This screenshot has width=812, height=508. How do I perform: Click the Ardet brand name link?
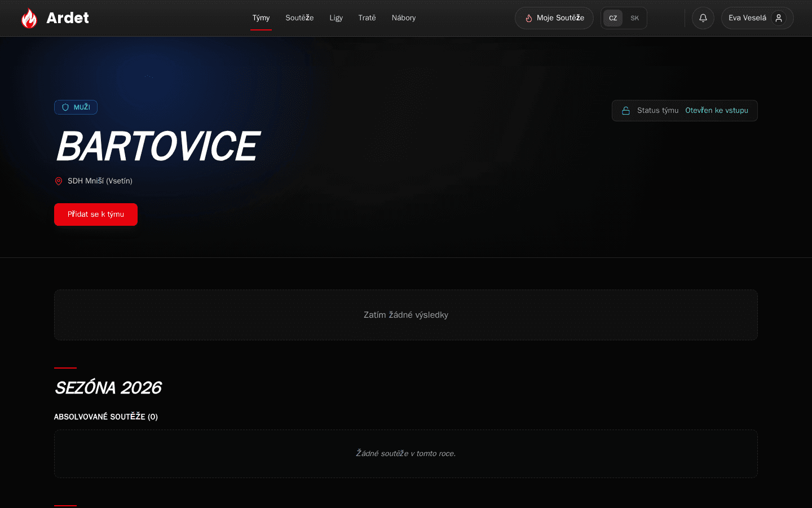coord(68,18)
